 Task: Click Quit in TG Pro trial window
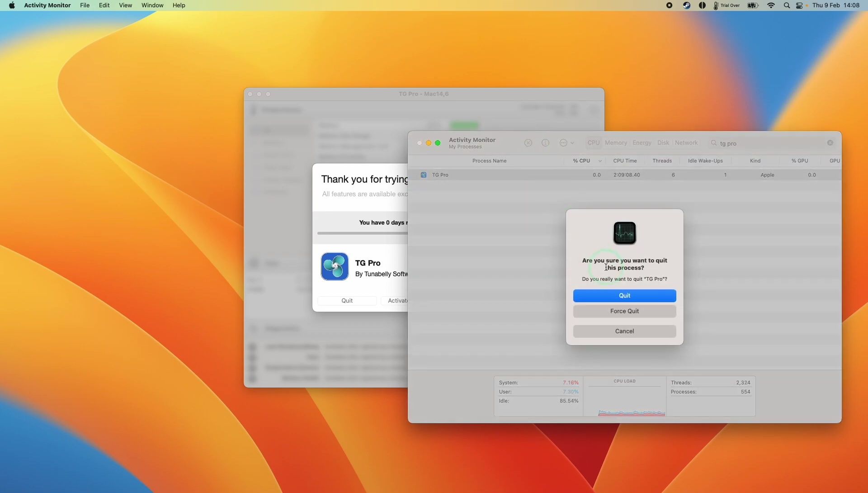pyautogui.click(x=347, y=301)
